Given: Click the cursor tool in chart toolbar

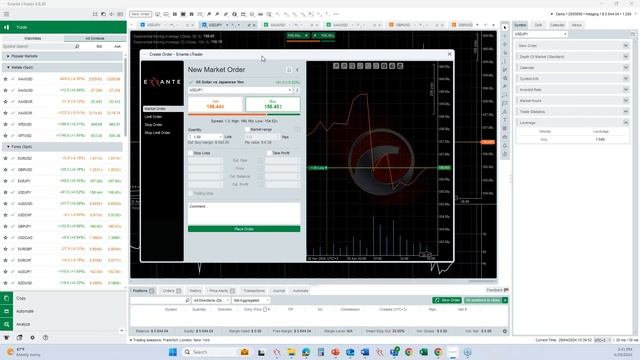Looking at the screenshot, I should click(x=505, y=27).
